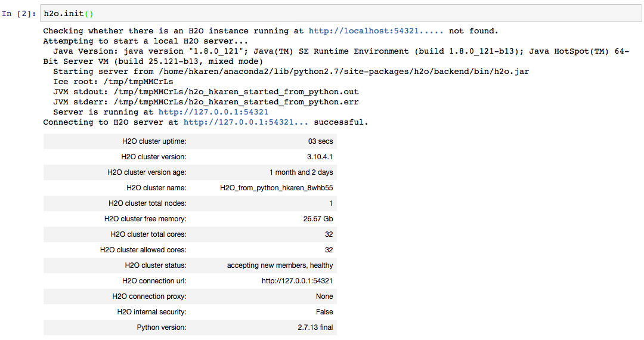Open the link after 'Connecting to H2O server at'
644x340 pixels.
tap(246, 122)
